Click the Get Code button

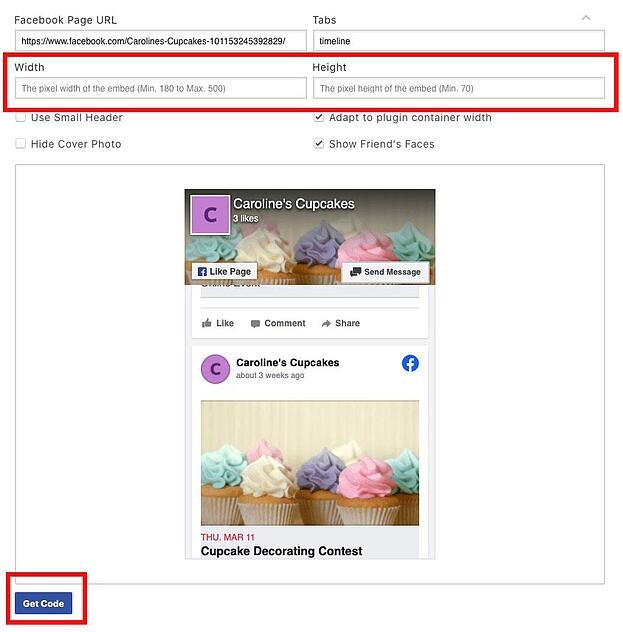[44, 603]
